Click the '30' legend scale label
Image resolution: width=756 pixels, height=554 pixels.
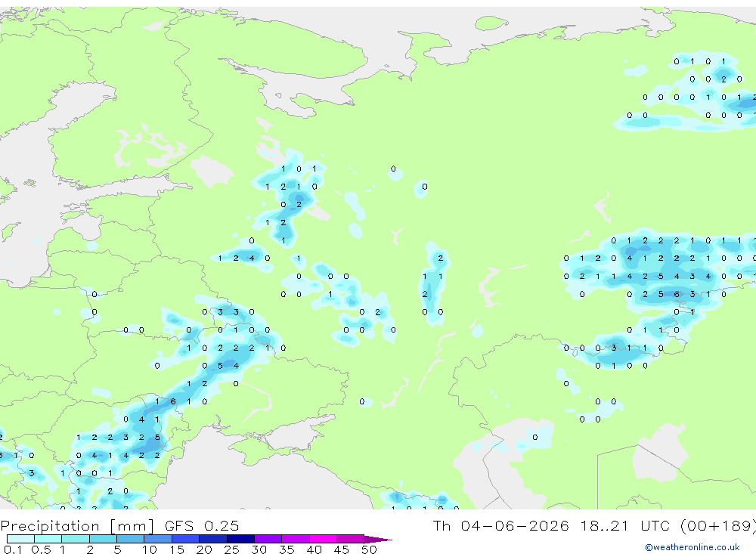coord(259,549)
